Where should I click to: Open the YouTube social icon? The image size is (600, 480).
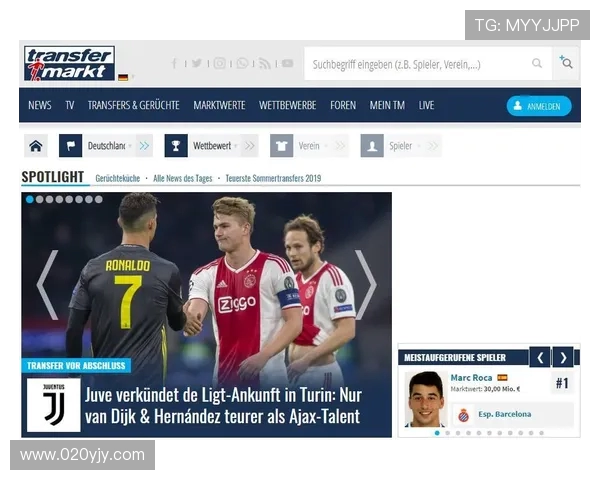coord(287,63)
